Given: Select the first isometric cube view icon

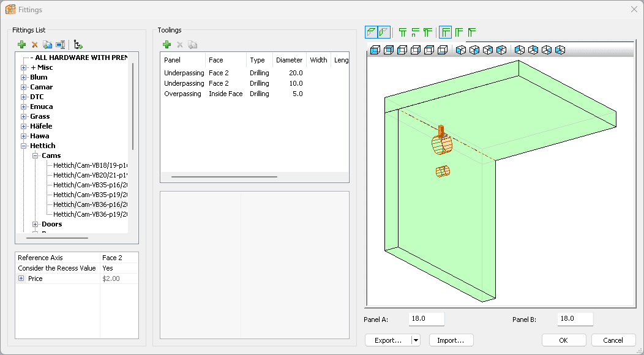Looking at the screenshot, I should [461, 50].
